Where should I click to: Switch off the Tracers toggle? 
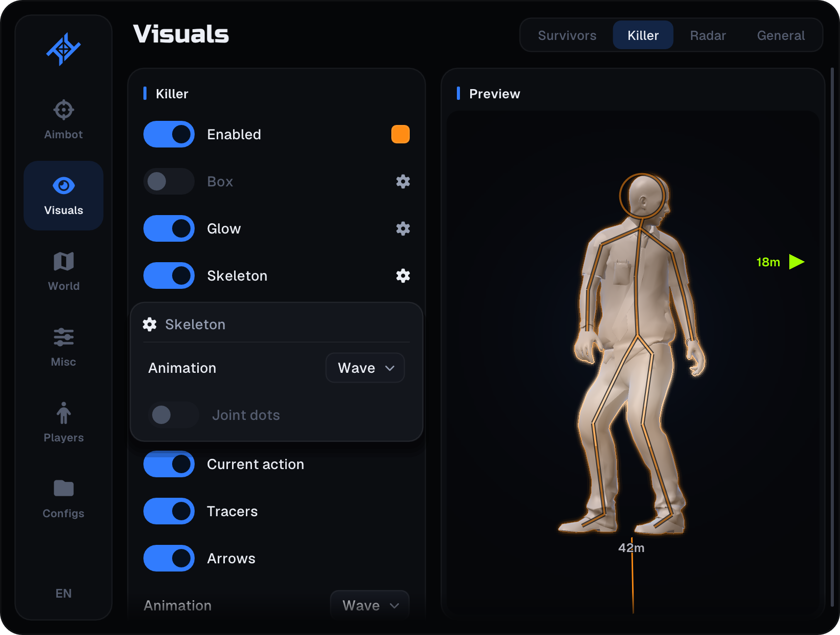pos(169,511)
